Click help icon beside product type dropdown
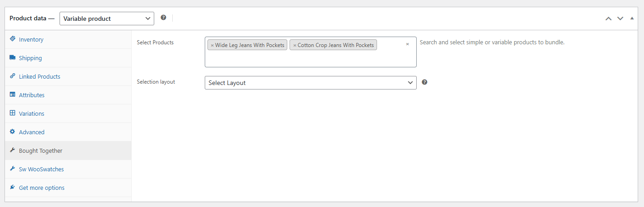Image resolution: width=644 pixels, height=207 pixels. [163, 18]
